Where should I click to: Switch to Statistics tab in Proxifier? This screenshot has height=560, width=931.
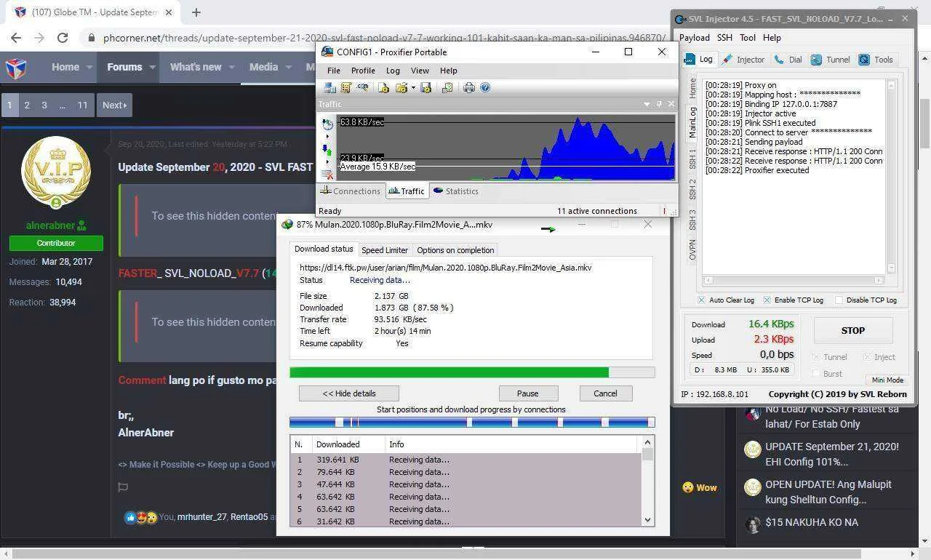456,191
